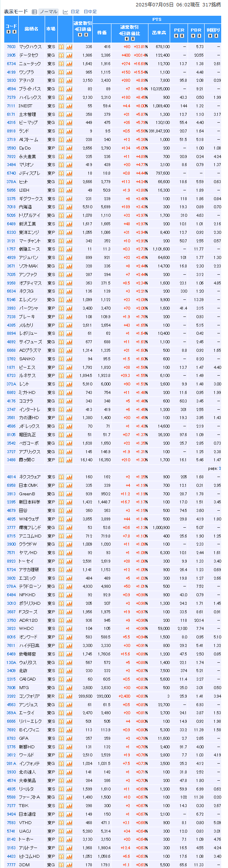This screenshot has height=868, width=228.
Task: Open the chart icon for DyDo row
Action: (x=69, y=148)
